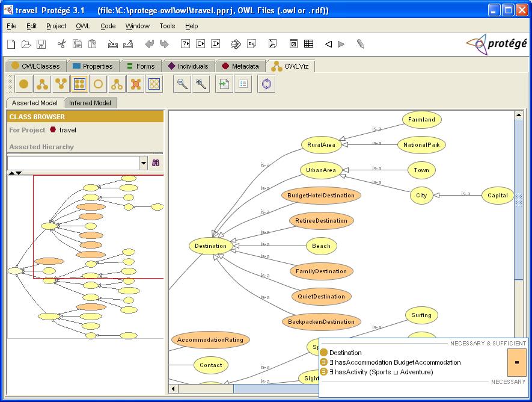Screen dimensions: 532x402
Task: Open the Project menu
Action: (57, 26)
